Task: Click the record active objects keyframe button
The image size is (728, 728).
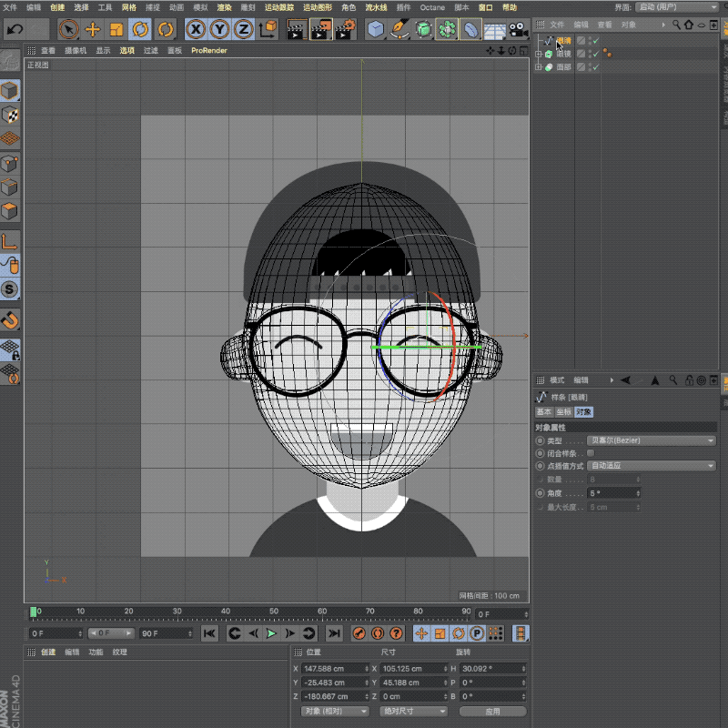Action: 360,633
